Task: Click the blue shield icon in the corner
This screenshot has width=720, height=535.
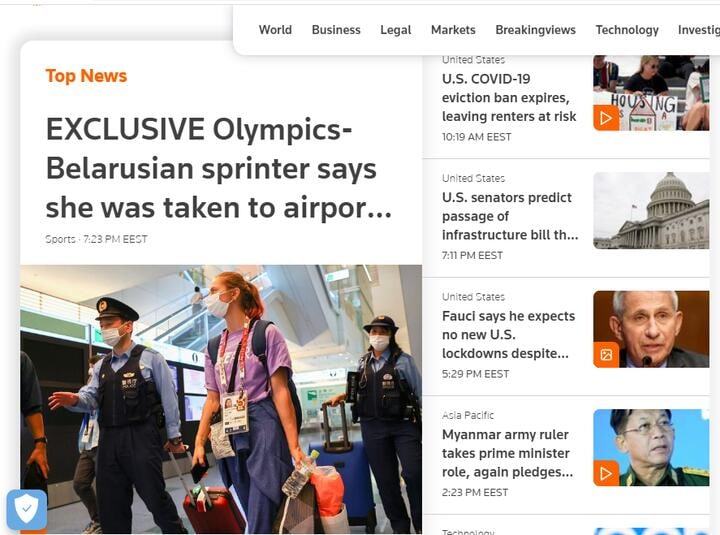Action: [27, 509]
